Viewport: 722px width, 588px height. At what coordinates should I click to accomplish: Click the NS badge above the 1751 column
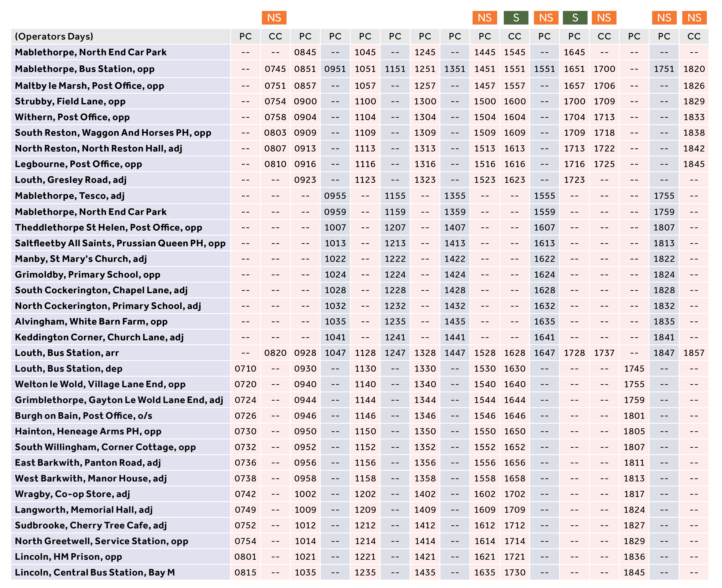[664, 18]
